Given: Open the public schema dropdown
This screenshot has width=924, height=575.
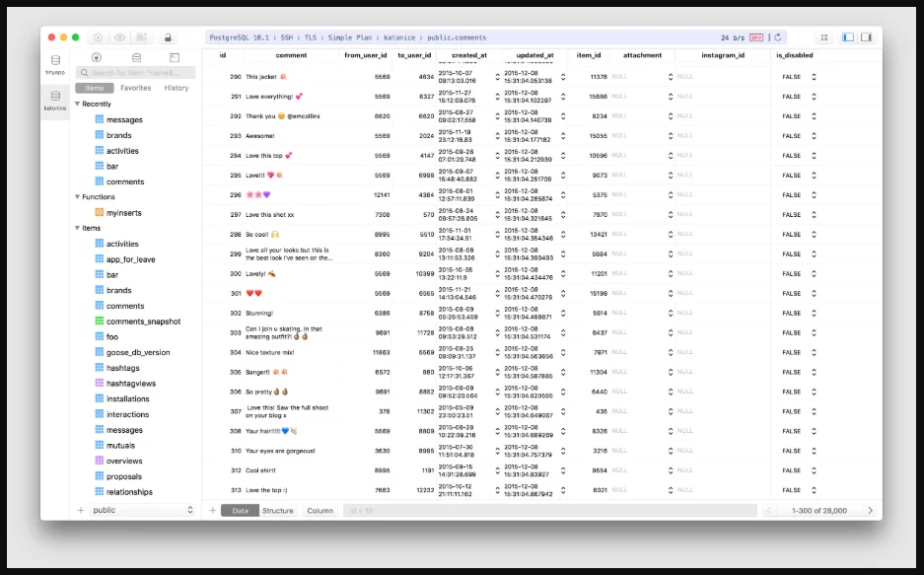Looking at the screenshot, I should (x=143, y=510).
